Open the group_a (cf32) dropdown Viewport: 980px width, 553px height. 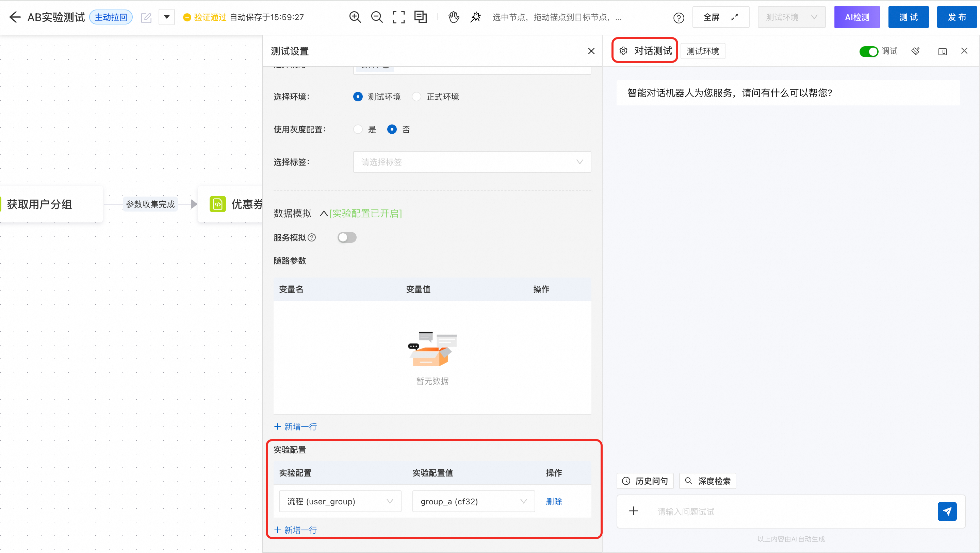click(x=474, y=501)
